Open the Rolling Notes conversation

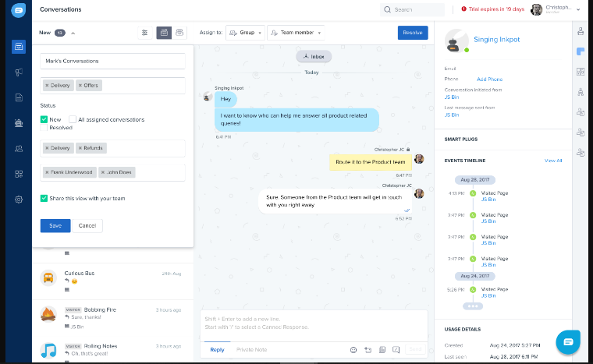pyautogui.click(x=112, y=351)
